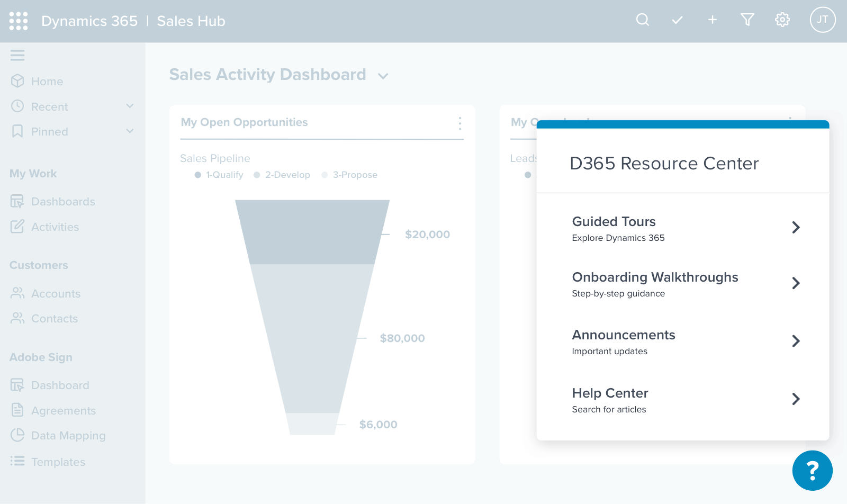This screenshot has width=847, height=504.
Task: Open Accounts under Customers
Action: tap(56, 294)
